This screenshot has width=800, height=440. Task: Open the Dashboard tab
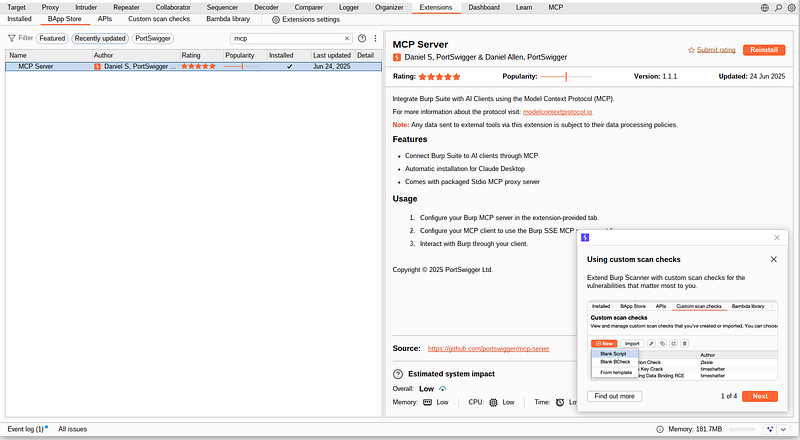pos(484,7)
